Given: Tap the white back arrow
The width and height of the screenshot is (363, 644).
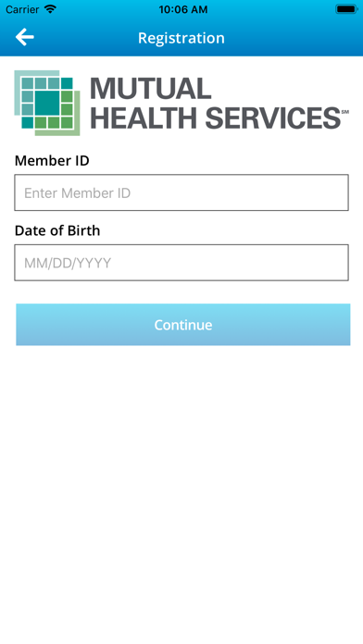Looking at the screenshot, I should tap(25, 37).
